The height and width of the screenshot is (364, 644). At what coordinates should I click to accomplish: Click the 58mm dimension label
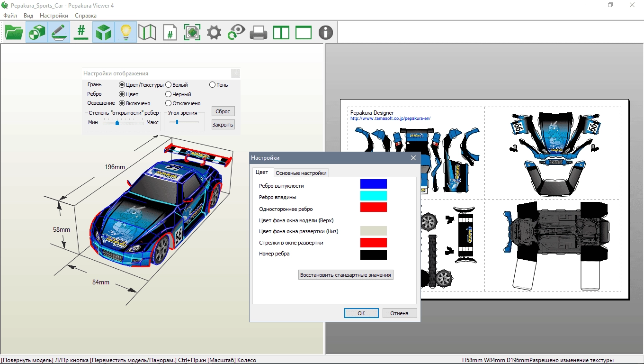point(61,229)
